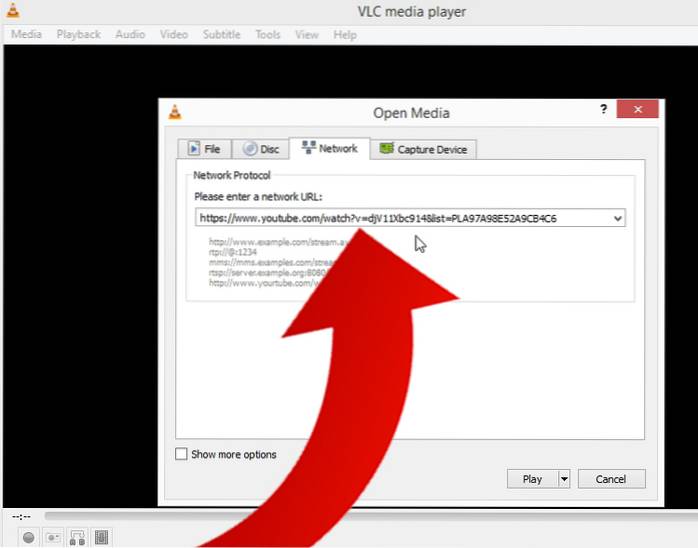Click the VLC cone icon in Open Media dialog
The height and width of the screenshot is (548, 698).
[x=176, y=111]
